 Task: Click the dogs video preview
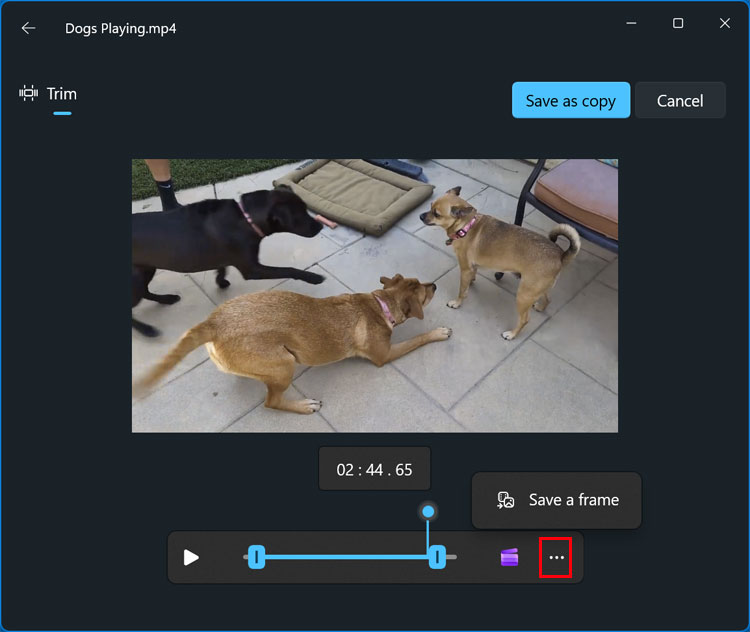[x=375, y=296]
